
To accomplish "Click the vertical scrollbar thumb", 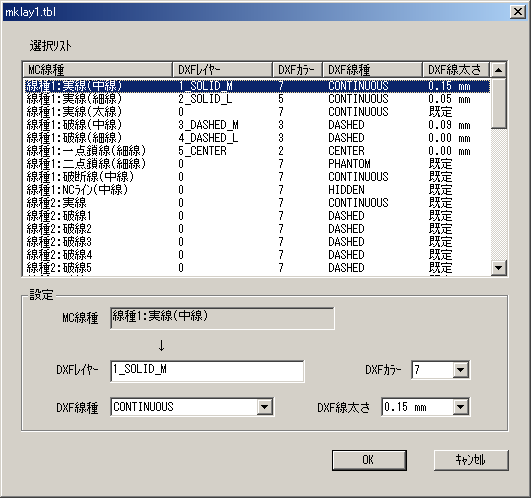I will tap(498, 103).
